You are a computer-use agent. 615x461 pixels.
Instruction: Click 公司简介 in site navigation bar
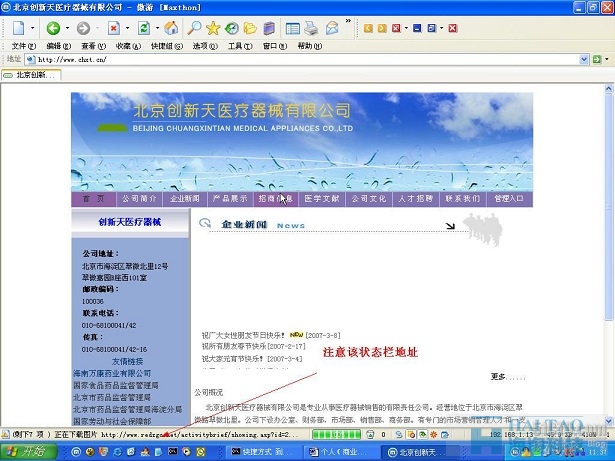coord(139,199)
